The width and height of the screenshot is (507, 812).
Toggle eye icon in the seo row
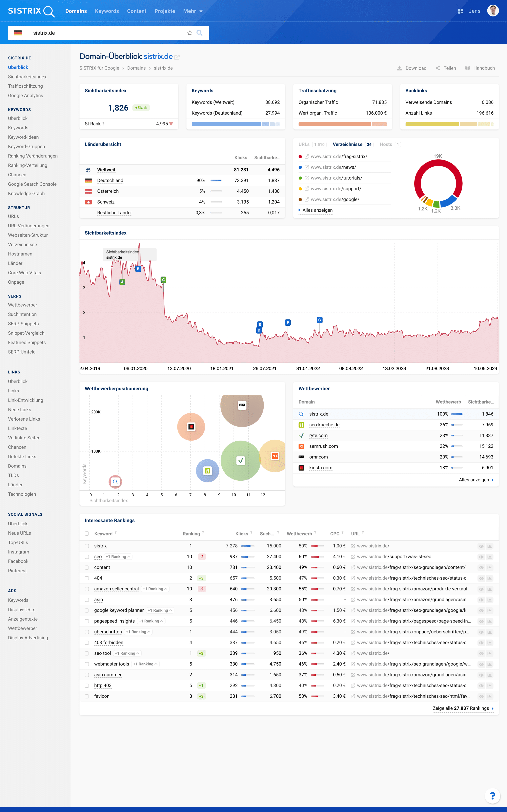[x=481, y=557]
